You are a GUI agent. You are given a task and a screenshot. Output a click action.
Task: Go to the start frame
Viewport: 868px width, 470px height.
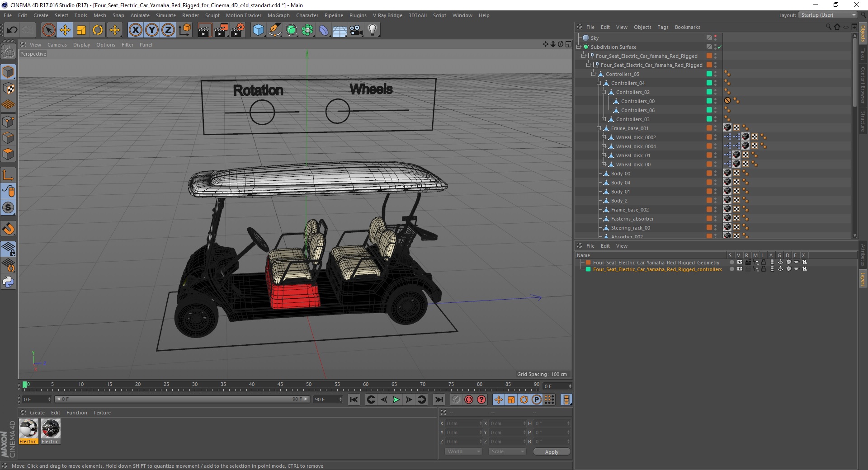(354, 399)
